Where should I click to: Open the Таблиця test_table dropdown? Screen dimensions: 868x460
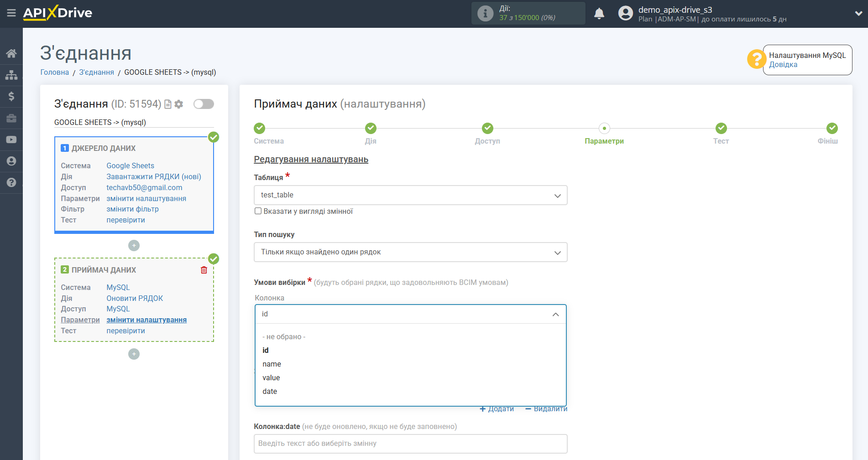[x=410, y=195]
